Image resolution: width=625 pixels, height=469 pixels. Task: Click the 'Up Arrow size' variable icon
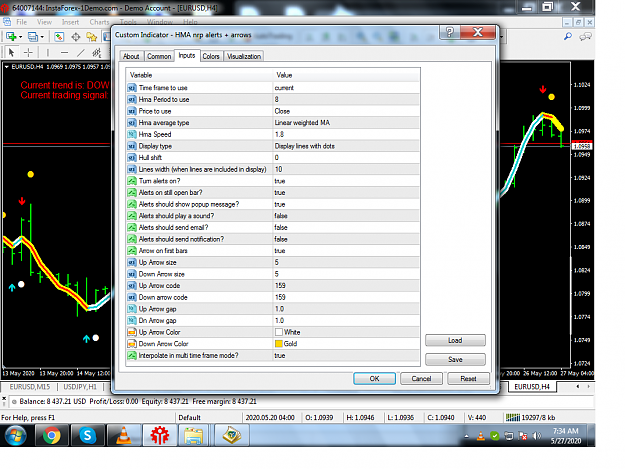(x=132, y=262)
